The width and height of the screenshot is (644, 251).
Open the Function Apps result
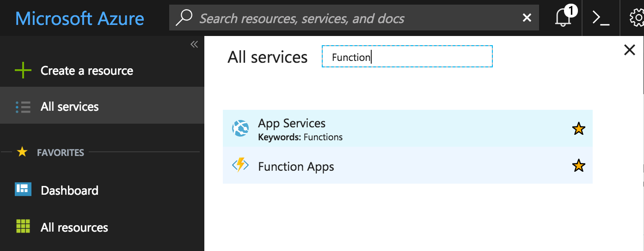pos(407,165)
